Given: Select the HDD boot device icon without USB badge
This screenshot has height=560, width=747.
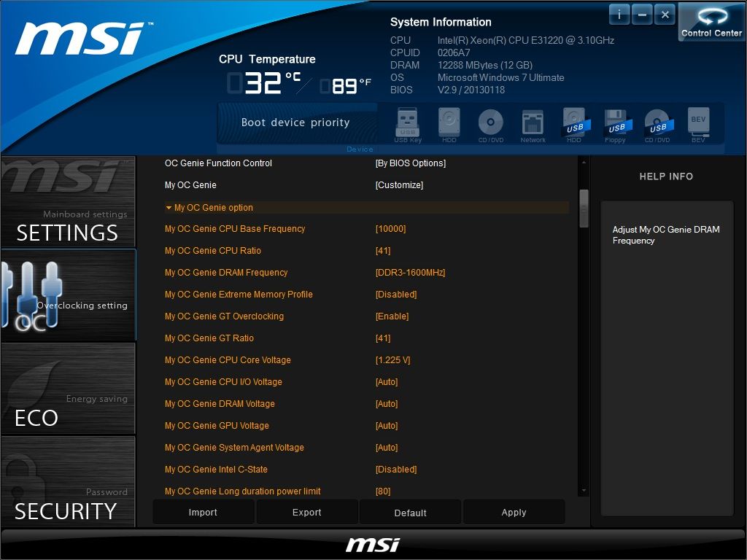Looking at the screenshot, I should [x=449, y=125].
